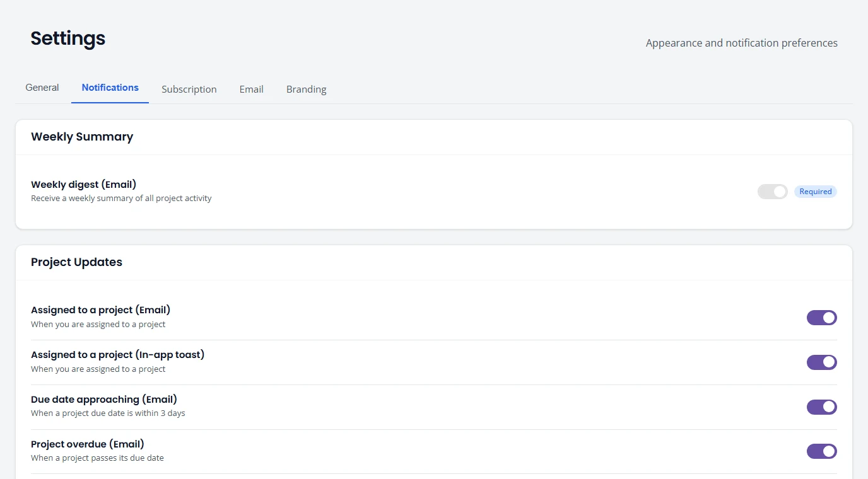868x479 pixels.
Task: Disable the Project overdue (Email) toggle
Action: 822,451
